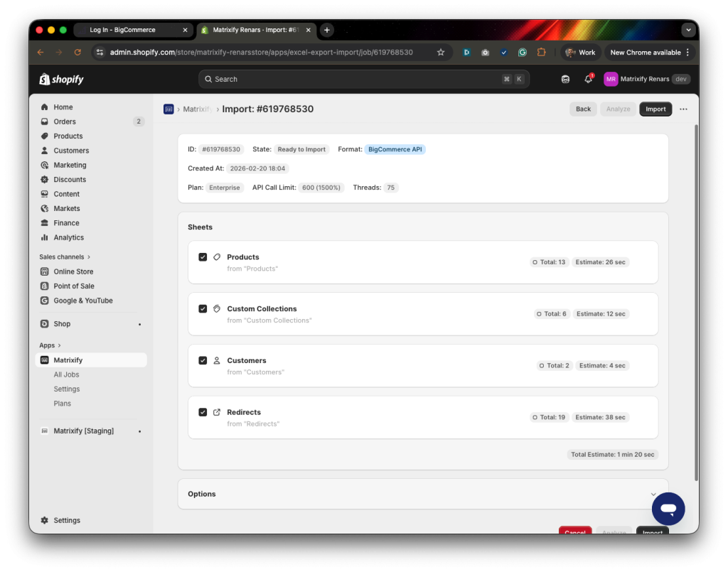The width and height of the screenshot is (728, 572).
Task: Deselect the Custom Collections sheet
Action: click(203, 308)
